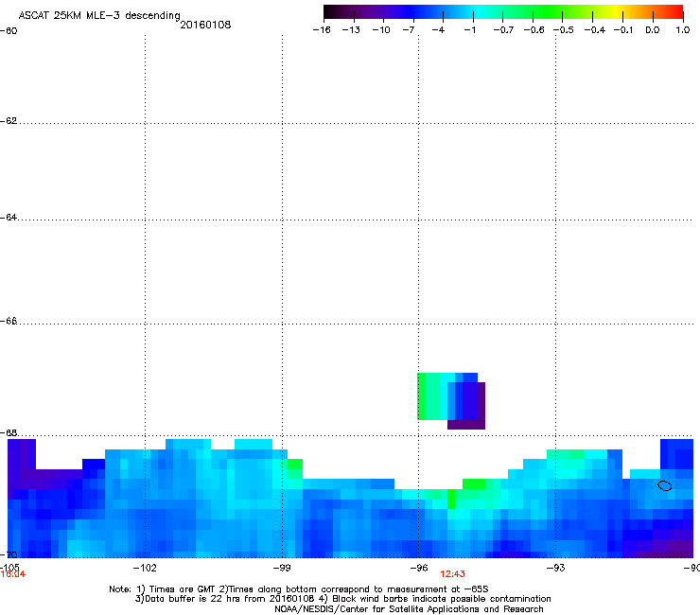This screenshot has height=615, width=700.
Task: Click the isolated data patch near -96 longitude
Action: click(x=451, y=401)
